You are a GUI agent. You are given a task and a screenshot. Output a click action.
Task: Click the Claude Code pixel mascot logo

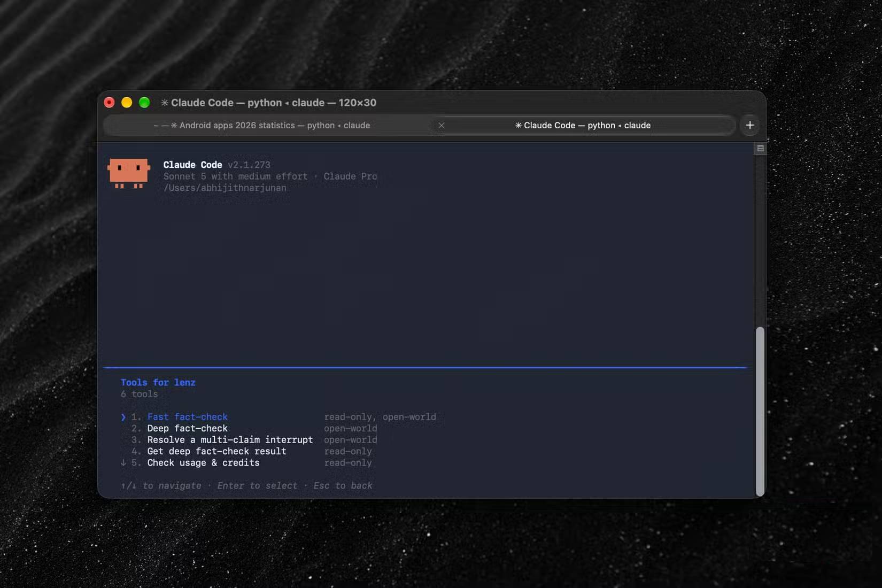click(129, 173)
